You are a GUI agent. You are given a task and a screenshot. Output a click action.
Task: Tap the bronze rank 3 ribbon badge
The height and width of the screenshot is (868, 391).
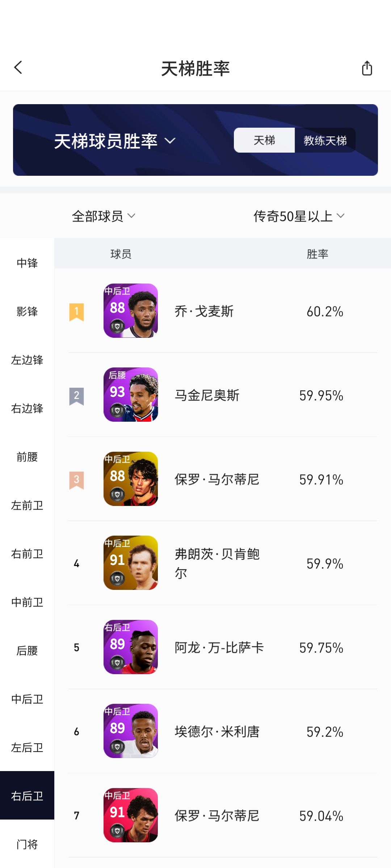(x=76, y=480)
